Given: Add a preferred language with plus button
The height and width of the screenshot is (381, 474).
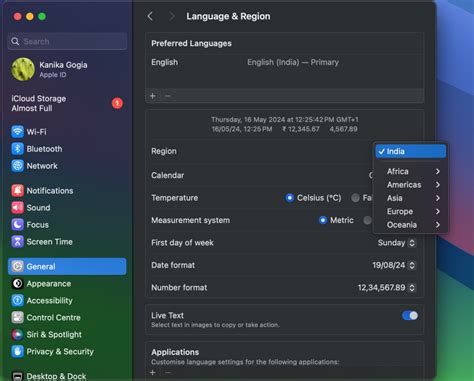Looking at the screenshot, I should point(153,96).
